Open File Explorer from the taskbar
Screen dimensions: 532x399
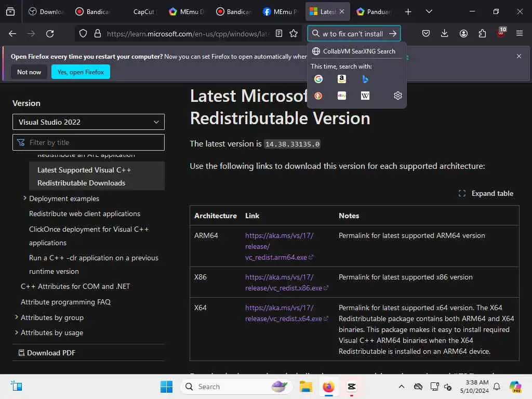coord(305,387)
